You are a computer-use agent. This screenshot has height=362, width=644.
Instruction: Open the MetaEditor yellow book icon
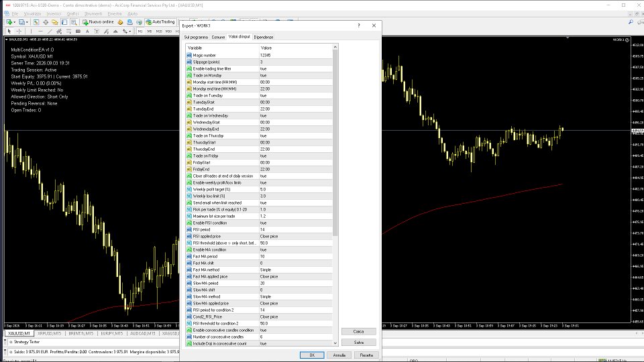[x=120, y=21]
